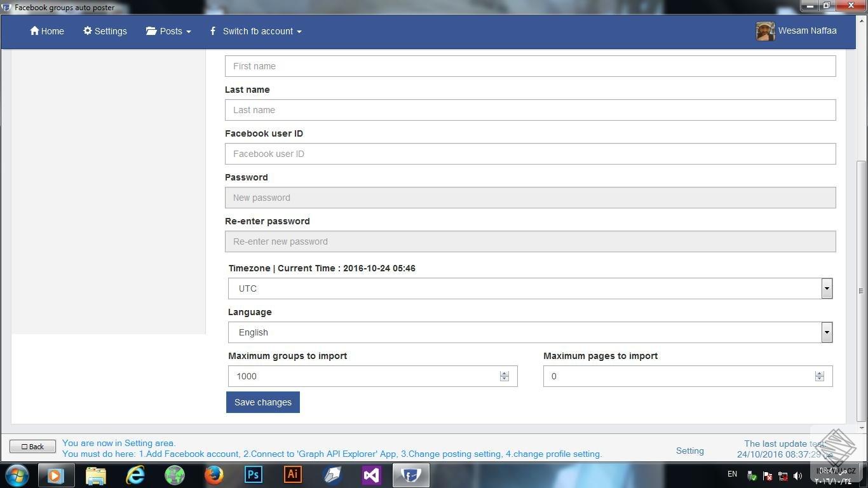
Task: Click the First name input field
Action: click(x=530, y=66)
